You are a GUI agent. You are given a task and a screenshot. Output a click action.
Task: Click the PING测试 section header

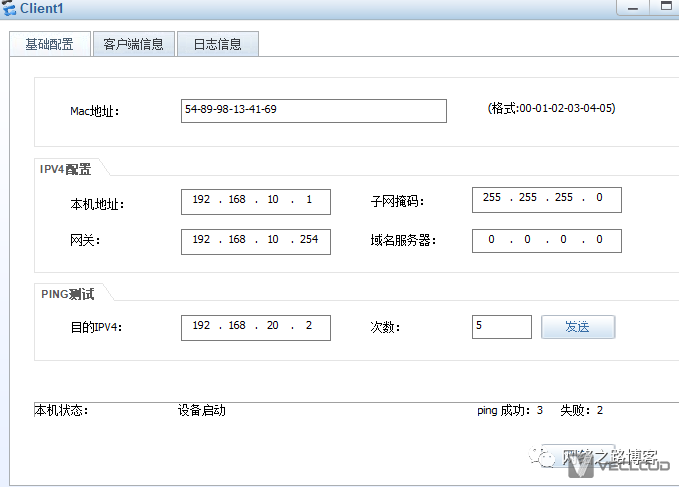click(68, 294)
